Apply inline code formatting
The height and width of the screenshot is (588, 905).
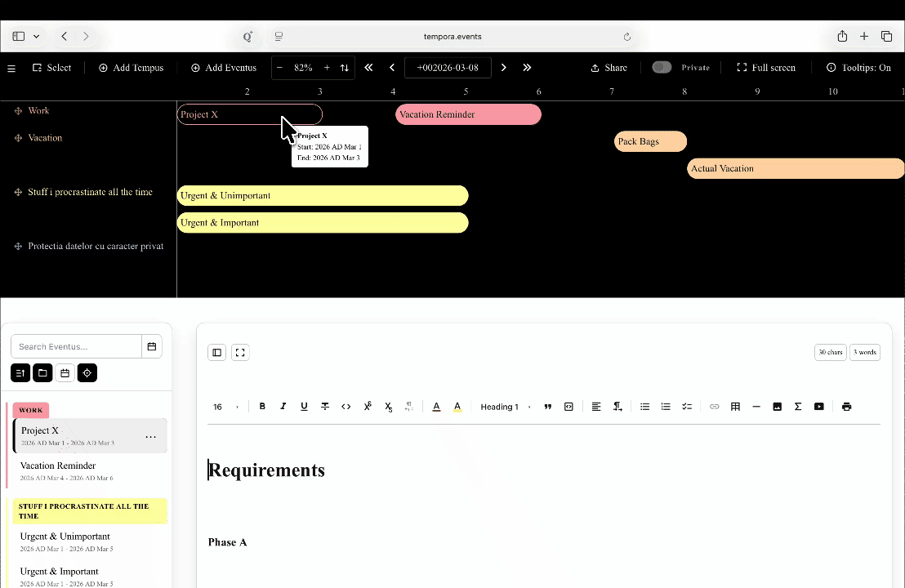click(x=346, y=406)
